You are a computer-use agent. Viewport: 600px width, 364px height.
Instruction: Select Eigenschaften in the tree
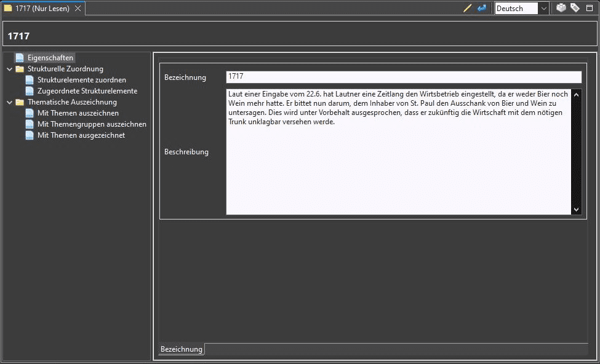tap(50, 58)
